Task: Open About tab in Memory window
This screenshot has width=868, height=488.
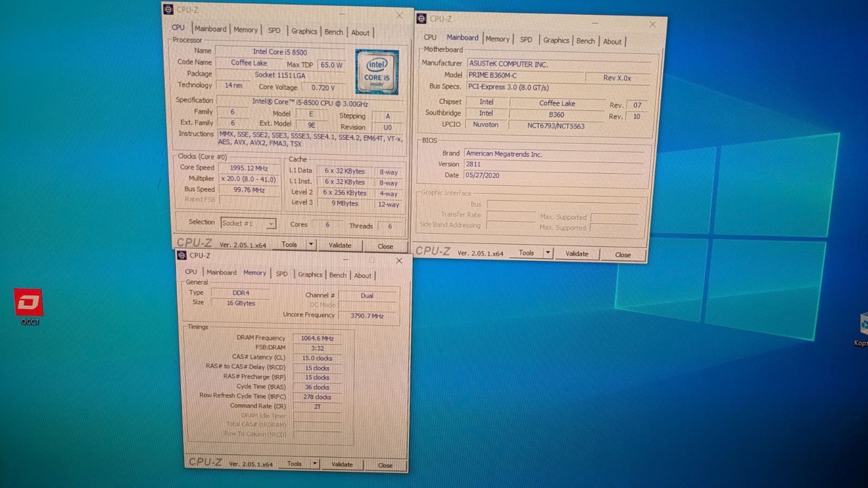Action: (363, 275)
